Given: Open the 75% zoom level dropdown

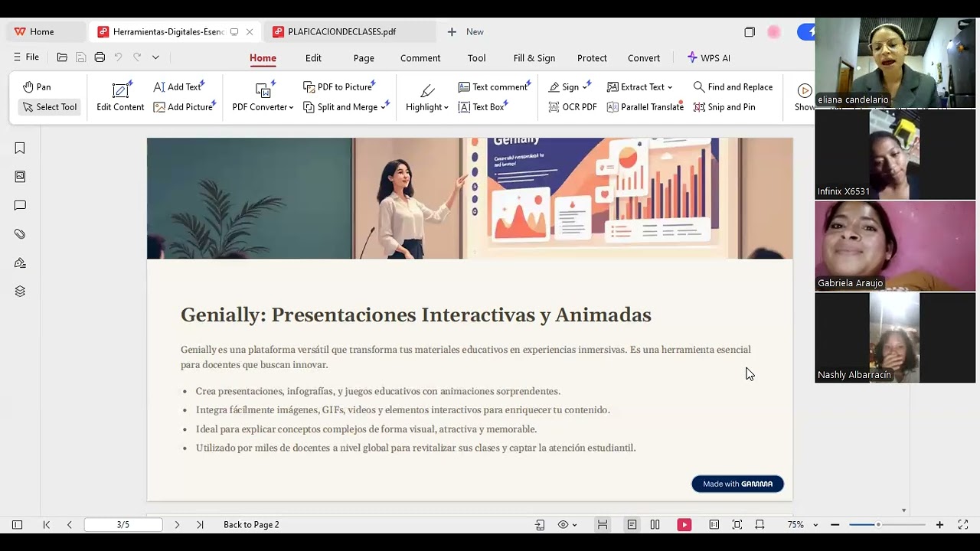Looking at the screenshot, I should click(802, 525).
